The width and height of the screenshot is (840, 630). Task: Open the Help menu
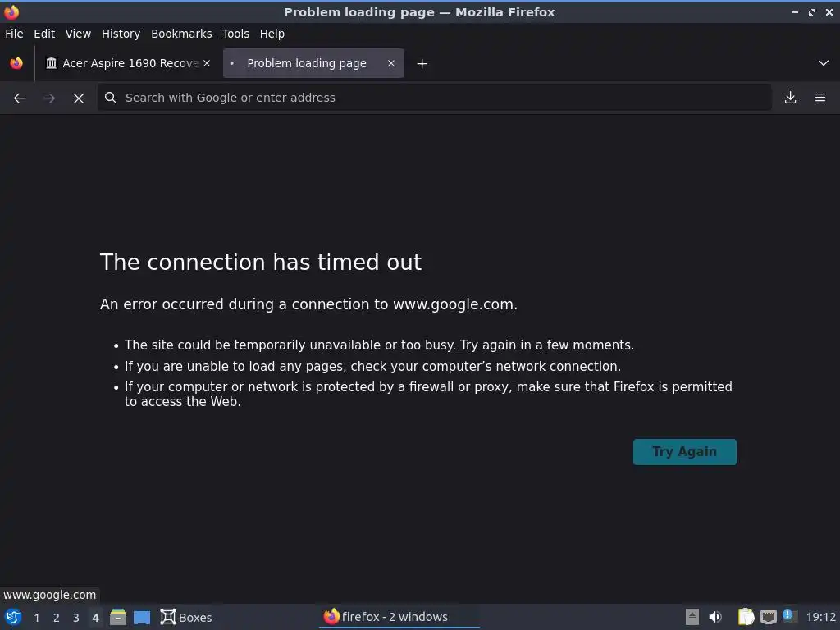272,34
